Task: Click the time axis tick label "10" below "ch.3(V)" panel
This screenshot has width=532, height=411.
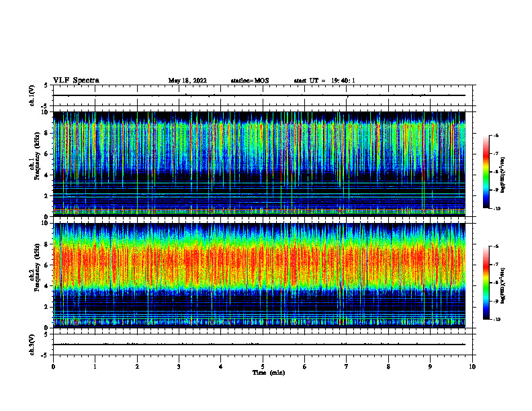Action: click(x=472, y=367)
